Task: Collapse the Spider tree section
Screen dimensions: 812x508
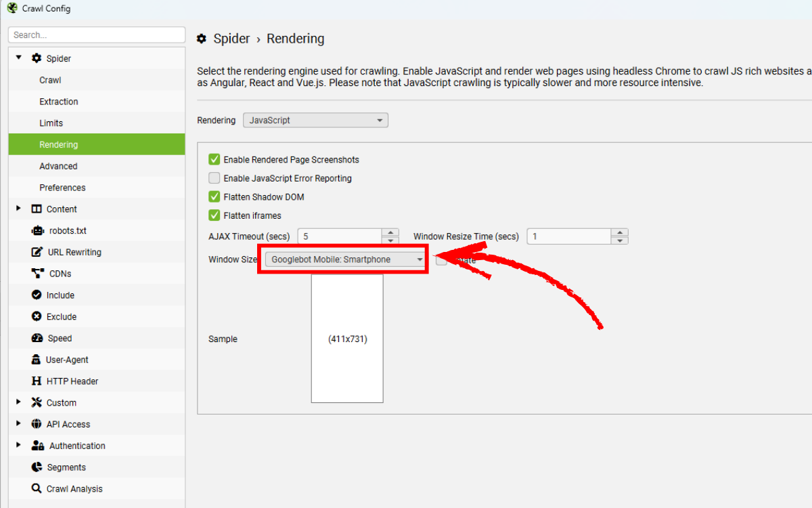Action: [x=18, y=58]
